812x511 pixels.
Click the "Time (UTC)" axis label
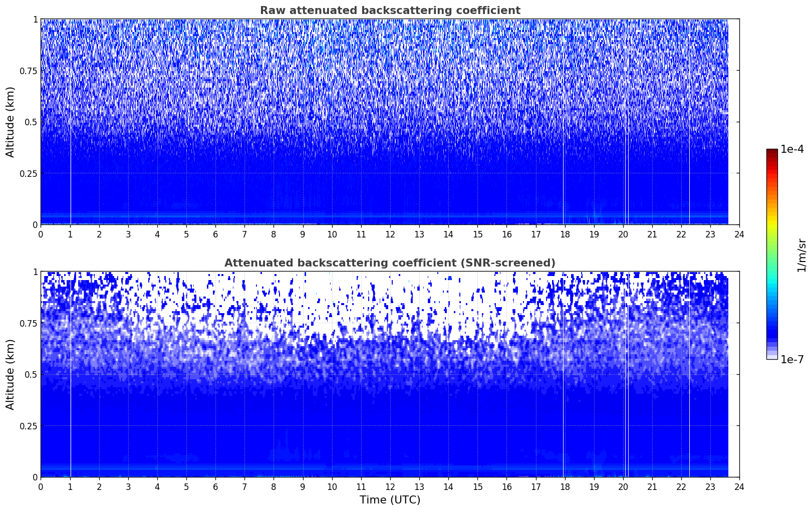(x=390, y=499)
